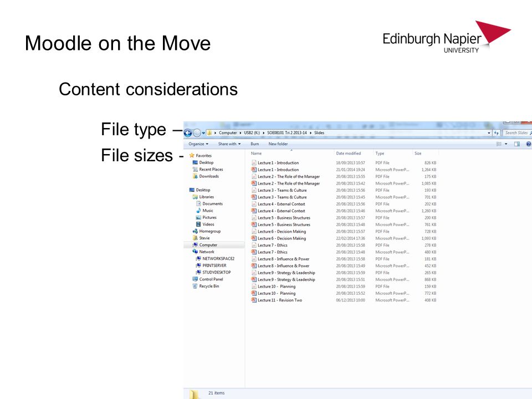Screen dimensions: 532x399
Task: Open the address bar history dropdown
Action: click(x=489, y=133)
